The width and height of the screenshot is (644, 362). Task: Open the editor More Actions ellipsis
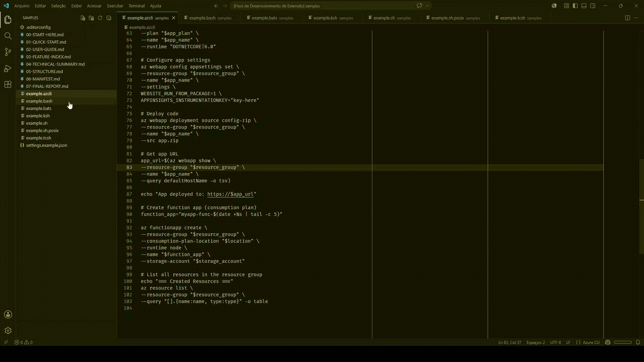[636, 18]
